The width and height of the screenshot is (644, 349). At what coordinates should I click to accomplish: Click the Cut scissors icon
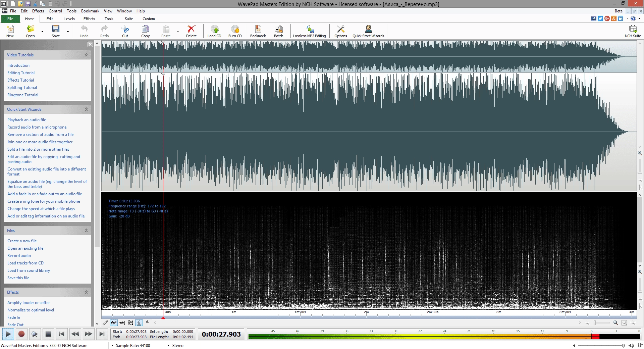click(125, 31)
